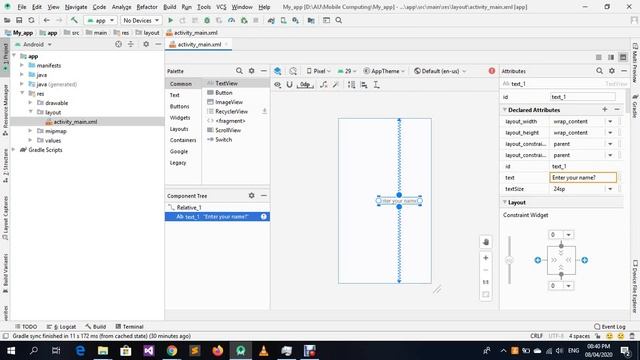The height and width of the screenshot is (360, 640).
Task: Open the API 29 version dropdown
Action: [347, 71]
